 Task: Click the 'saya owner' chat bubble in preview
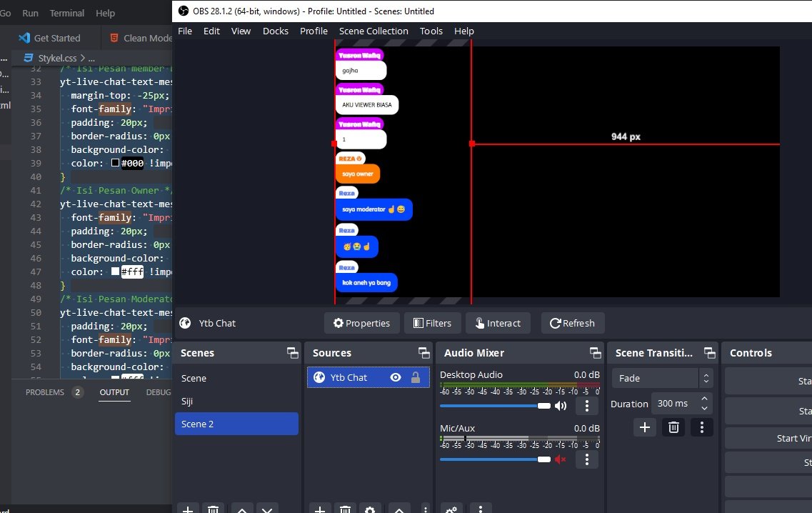tap(357, 174)
